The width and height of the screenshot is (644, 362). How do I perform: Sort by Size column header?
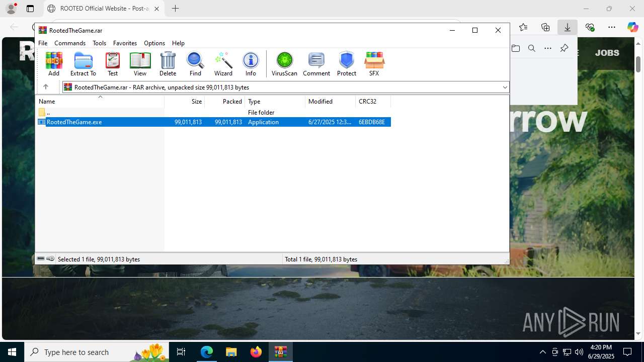pos(185,101)
